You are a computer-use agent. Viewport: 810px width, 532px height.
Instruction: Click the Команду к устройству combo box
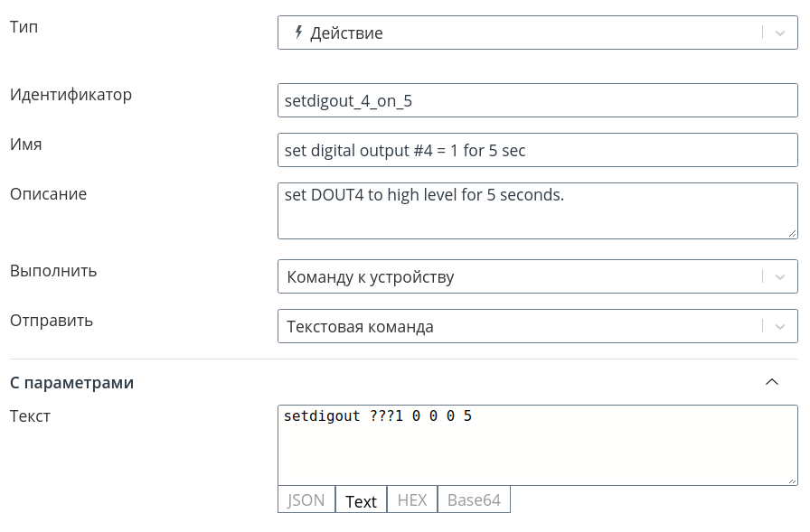[538, 276]
